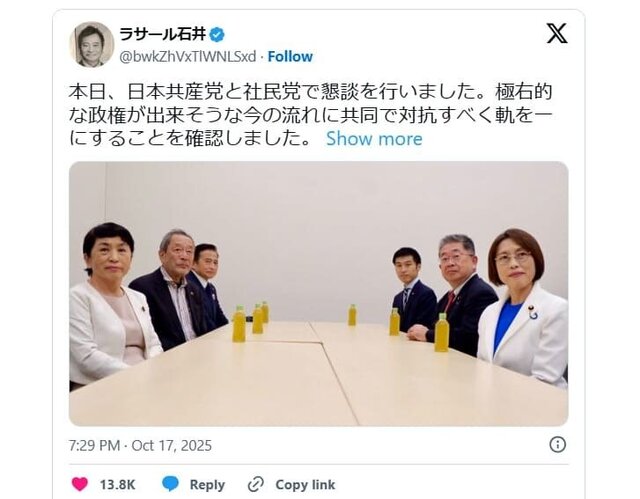Click the X logo icon

(557, 33)
